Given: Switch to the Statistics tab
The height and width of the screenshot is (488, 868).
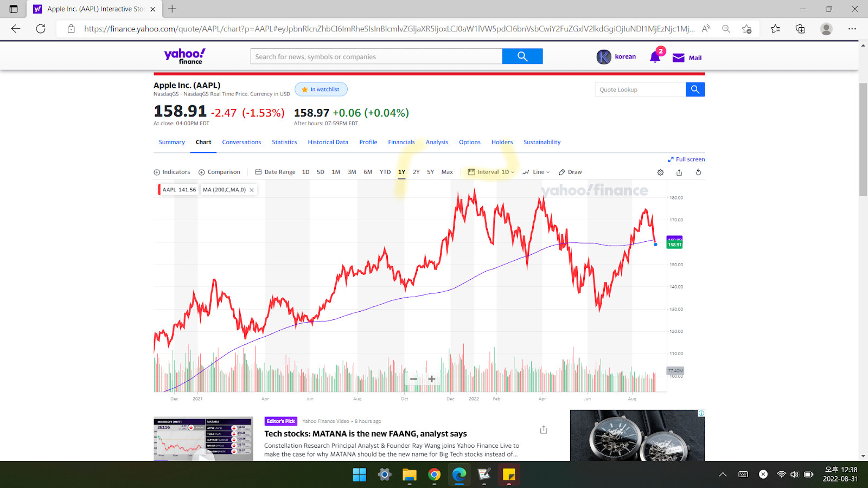Looking at the screenshot, I should (x=284, y=142).
